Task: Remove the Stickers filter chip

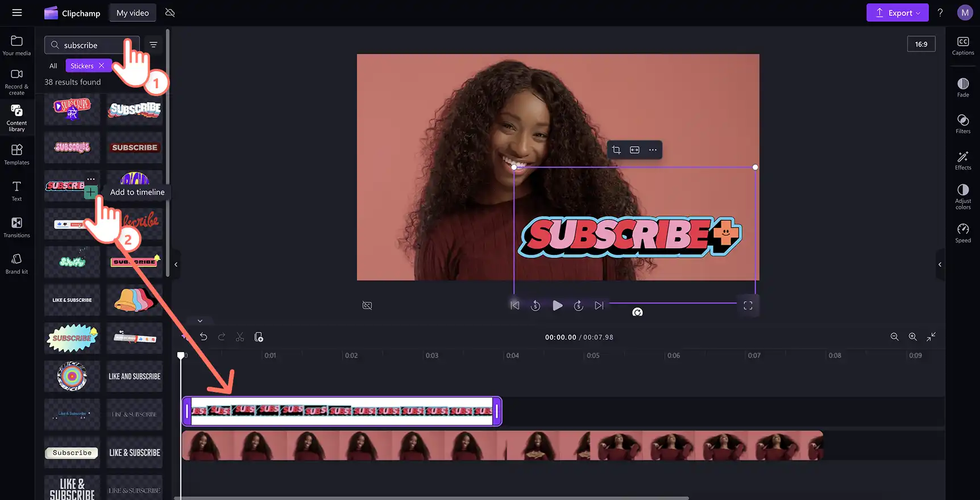Action: (x=101, y=65)
